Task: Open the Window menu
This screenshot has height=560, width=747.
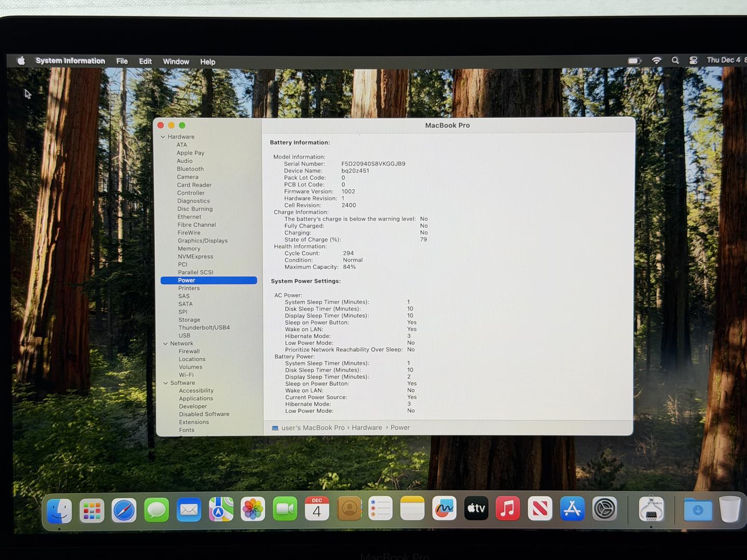Action: [176, 62]
